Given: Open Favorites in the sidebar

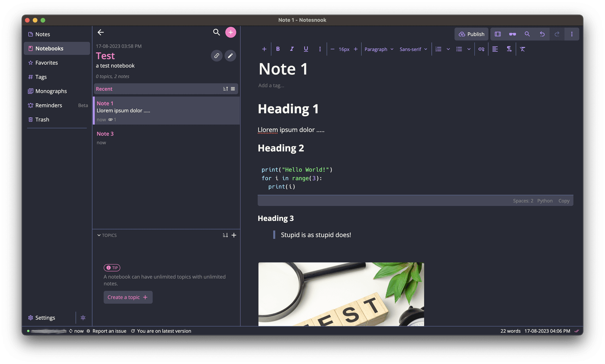Looking at the screenshot, I should [x=57, y=63].
